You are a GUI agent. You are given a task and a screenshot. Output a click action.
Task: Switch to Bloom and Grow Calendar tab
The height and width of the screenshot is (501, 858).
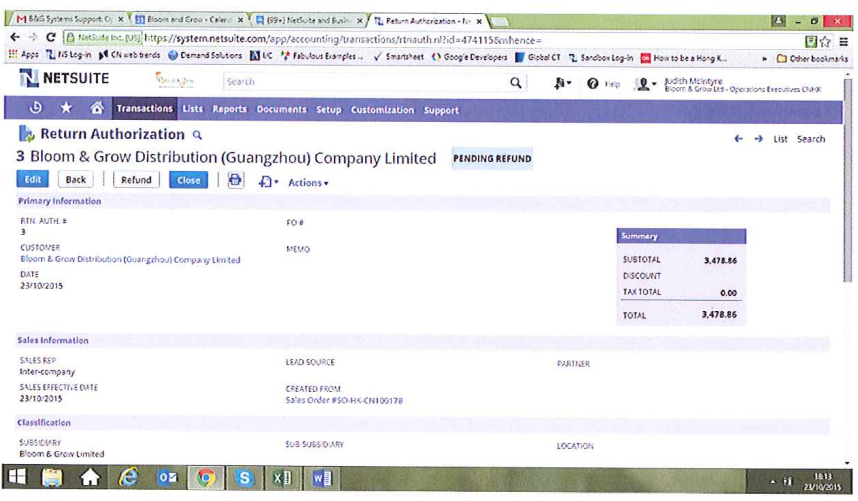tap(189, 19)
